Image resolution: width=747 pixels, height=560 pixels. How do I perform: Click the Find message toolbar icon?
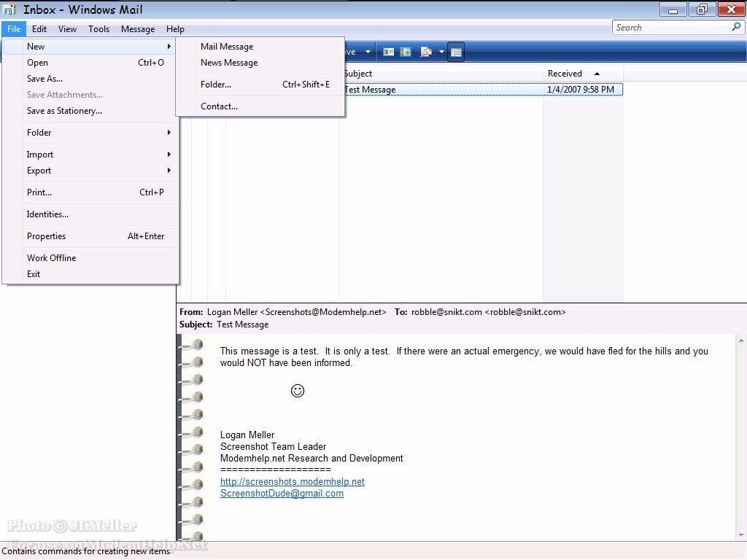pyautogui.click(x=426, y=52)
